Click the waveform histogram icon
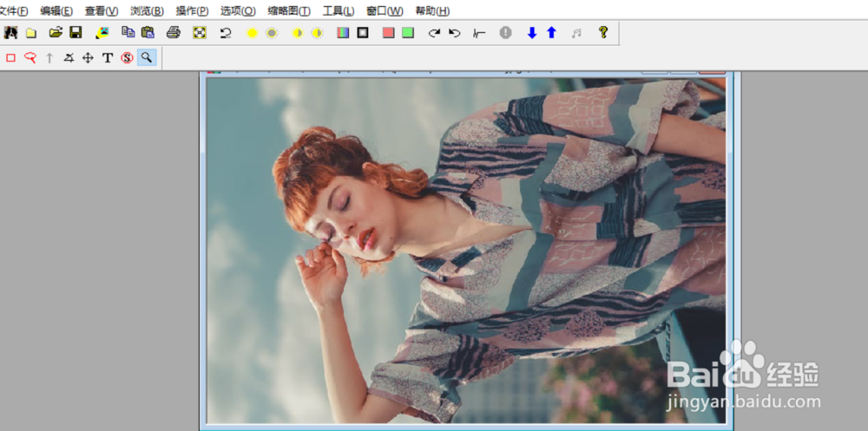 (x=479, y=33)
